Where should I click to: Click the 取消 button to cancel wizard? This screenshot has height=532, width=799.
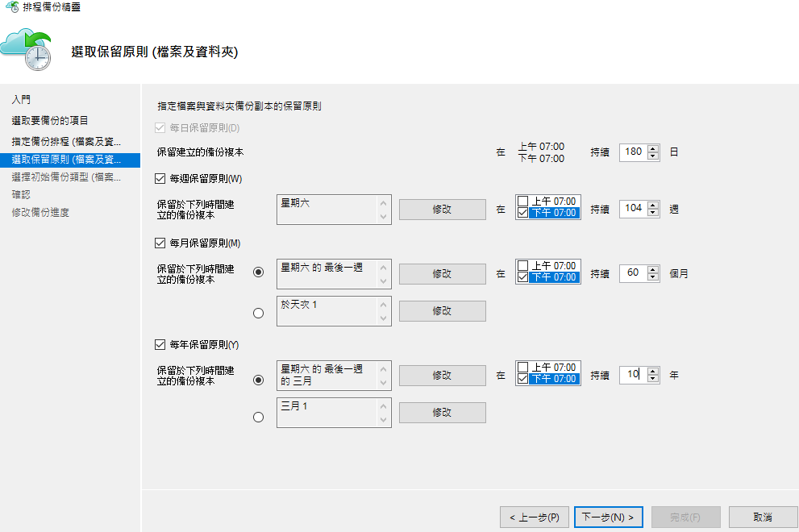763,517
